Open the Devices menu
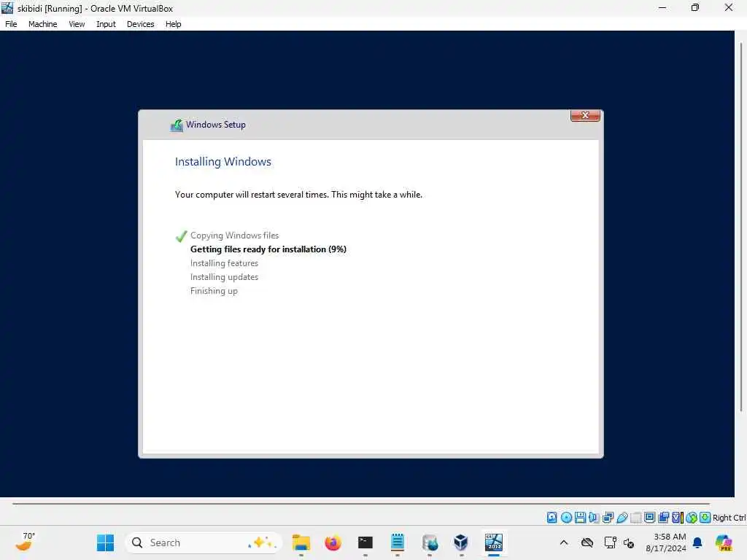Image resolution: width=747 pixels, height=560 pixels. point(141,24)
